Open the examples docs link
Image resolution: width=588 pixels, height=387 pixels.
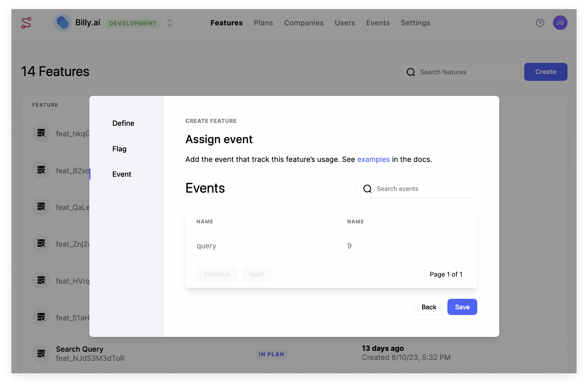tap(373, 159)
